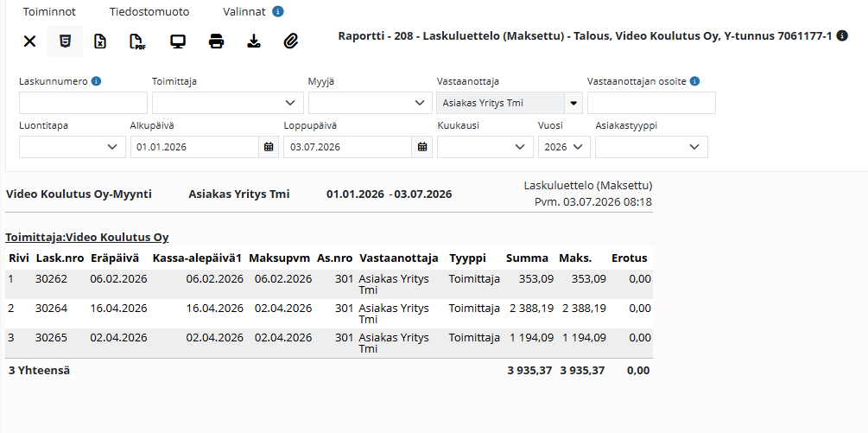This screenshot has height=433, width=868.
Task: Open calendar picker for Loppupäivä
Action: pos(422,147)
